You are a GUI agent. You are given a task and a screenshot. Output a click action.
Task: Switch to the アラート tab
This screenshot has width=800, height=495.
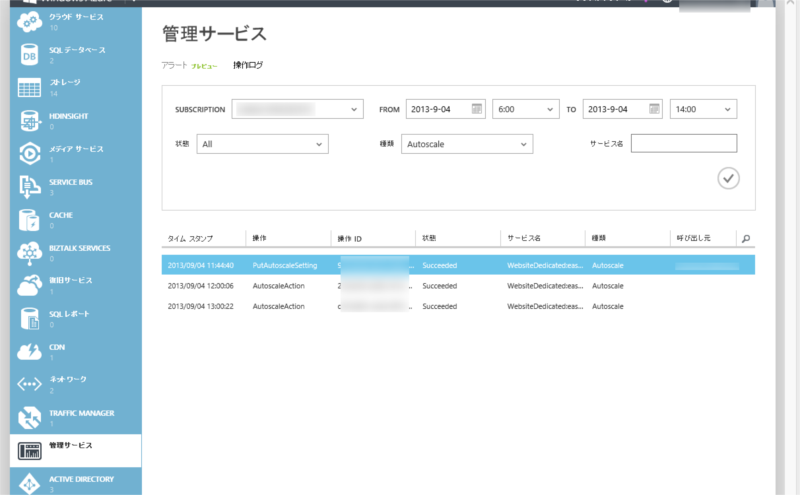pos(174,65)
